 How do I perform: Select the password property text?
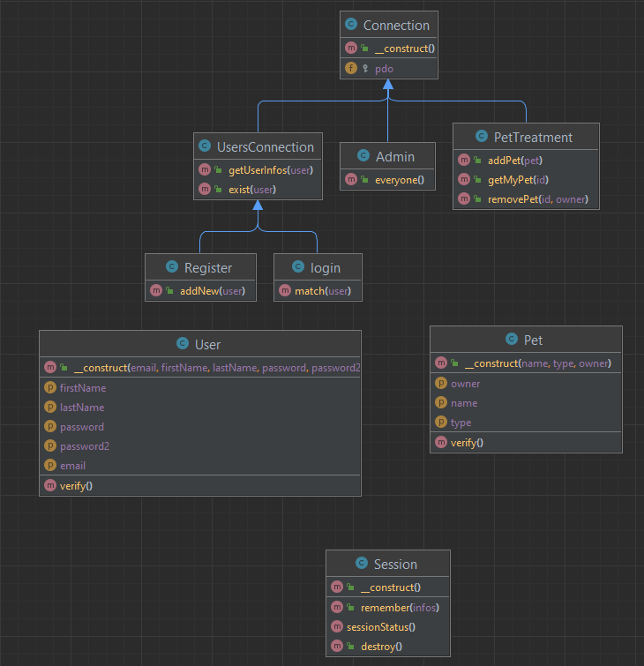pyautogui.click(x=82, y=427)
